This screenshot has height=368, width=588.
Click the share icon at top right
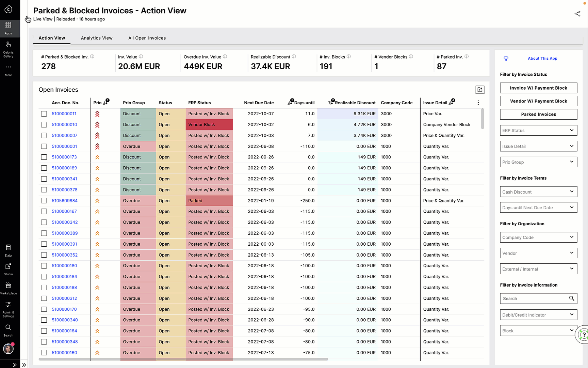click(577, 14)
